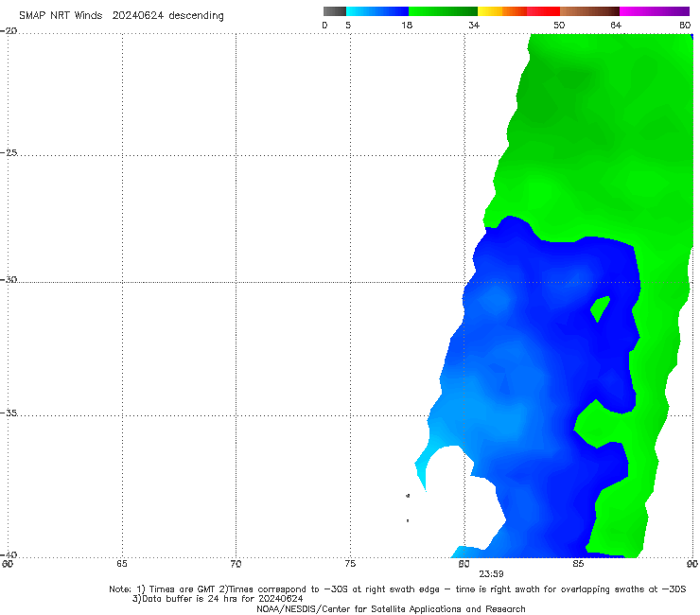This screenshot has width=700, height=615.
Task: Click the yellow-orange segment of the colorbar
Action: pos(501,11)
